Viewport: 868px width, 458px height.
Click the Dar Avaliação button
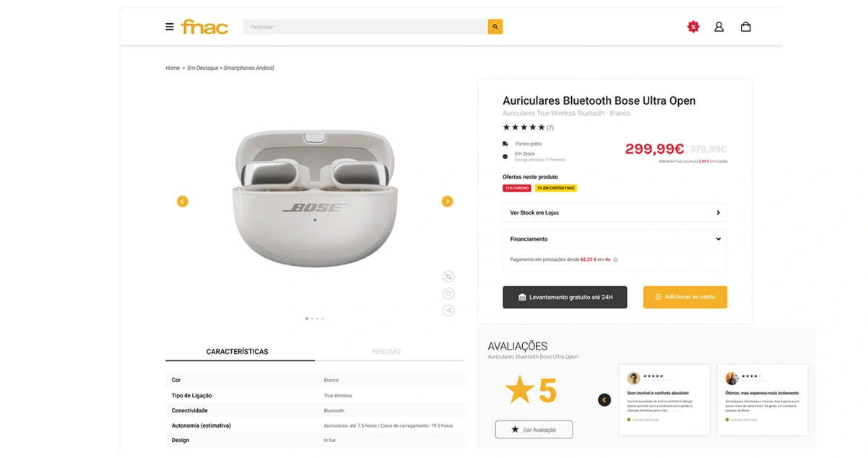(534, 430)
